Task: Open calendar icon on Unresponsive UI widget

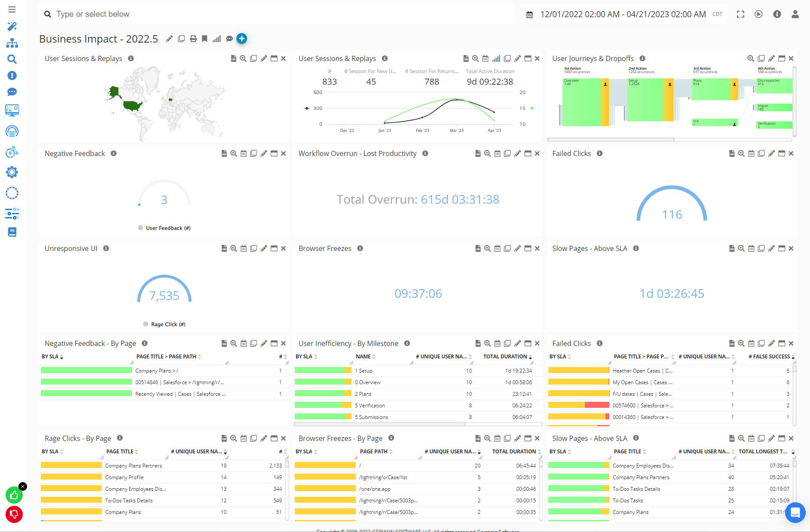Action: (x=244, y=248)
